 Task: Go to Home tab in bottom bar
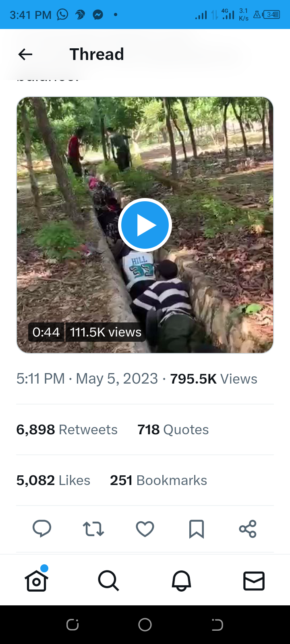point(36,580)
